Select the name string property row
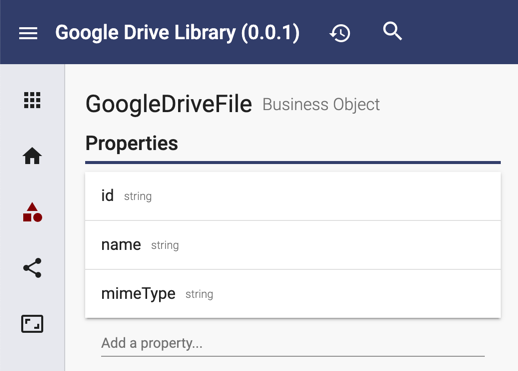 293,245
